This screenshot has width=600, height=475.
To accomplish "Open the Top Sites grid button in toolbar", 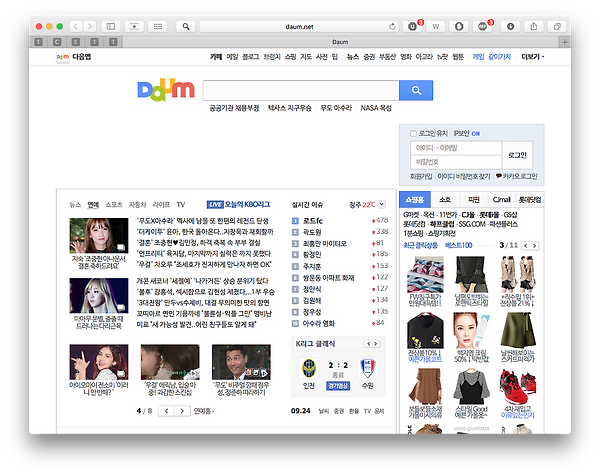I will point(158,26).
